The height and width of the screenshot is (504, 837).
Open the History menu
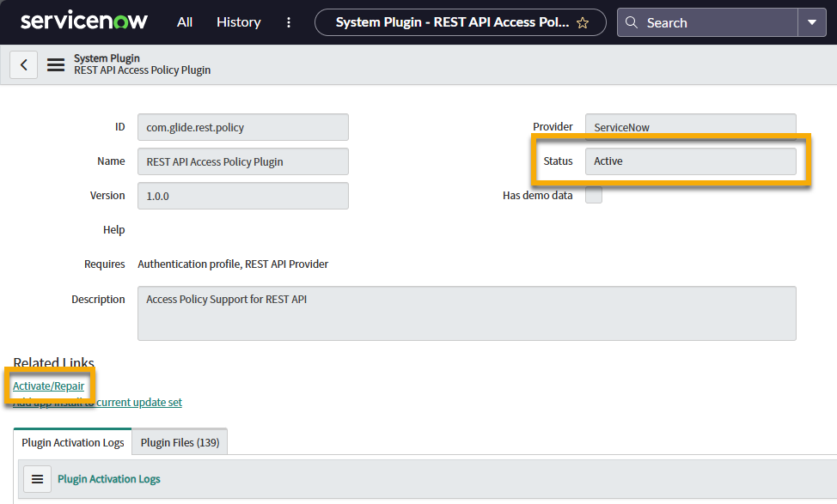pyautogui.click(x=238, y=22)
